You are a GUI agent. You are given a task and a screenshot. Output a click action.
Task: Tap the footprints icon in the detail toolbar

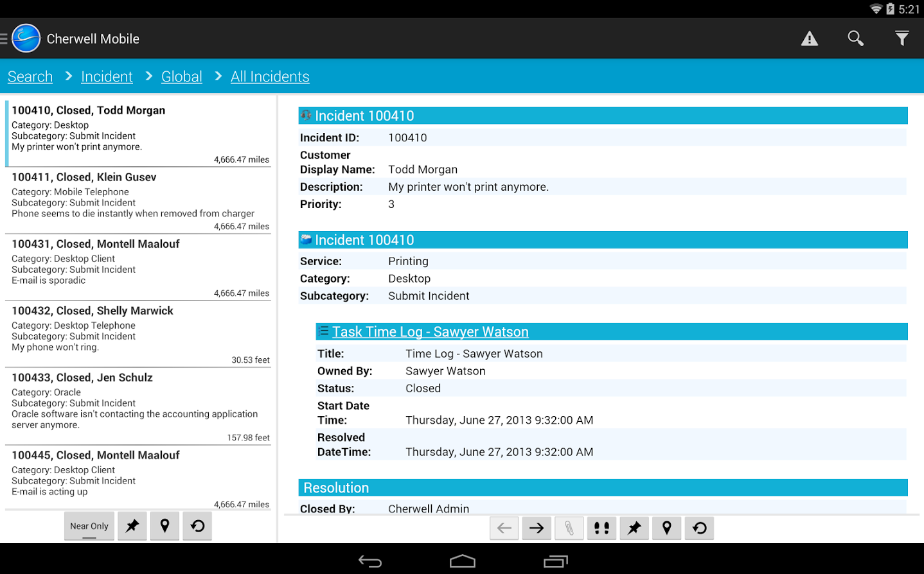pos(602,528)
